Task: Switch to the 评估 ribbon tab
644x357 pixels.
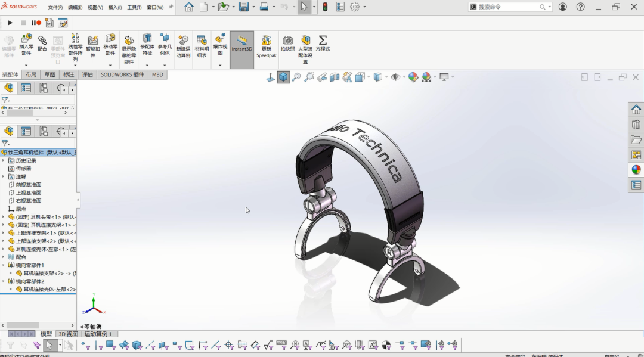Action: point(86,74)
